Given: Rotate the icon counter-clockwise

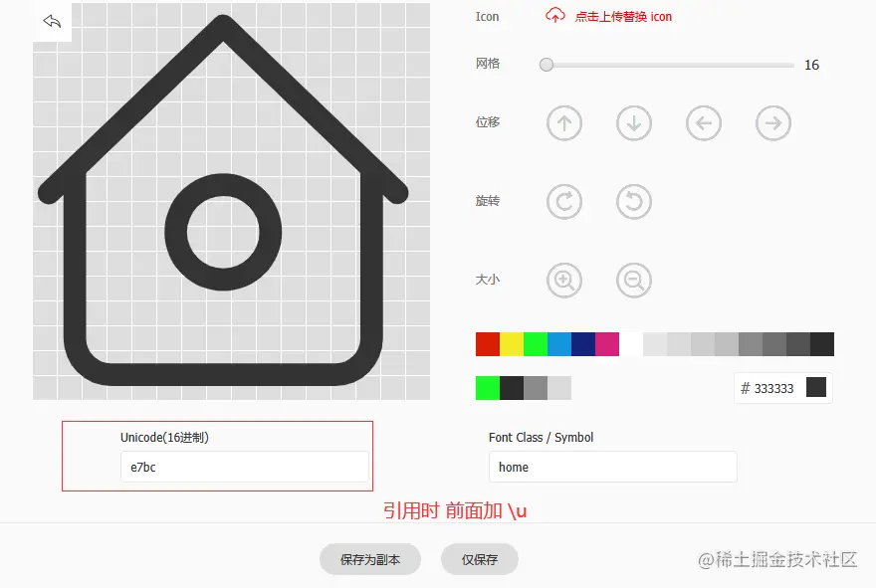Looking at the screenshot, I should pyautogui.click(x=634, y=202).
